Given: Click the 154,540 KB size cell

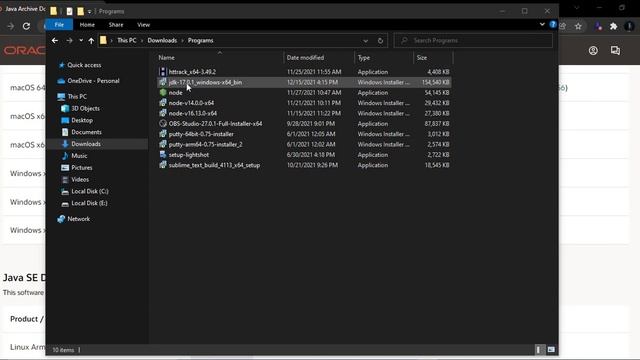Looking at the screenshot, I should 436,82.
